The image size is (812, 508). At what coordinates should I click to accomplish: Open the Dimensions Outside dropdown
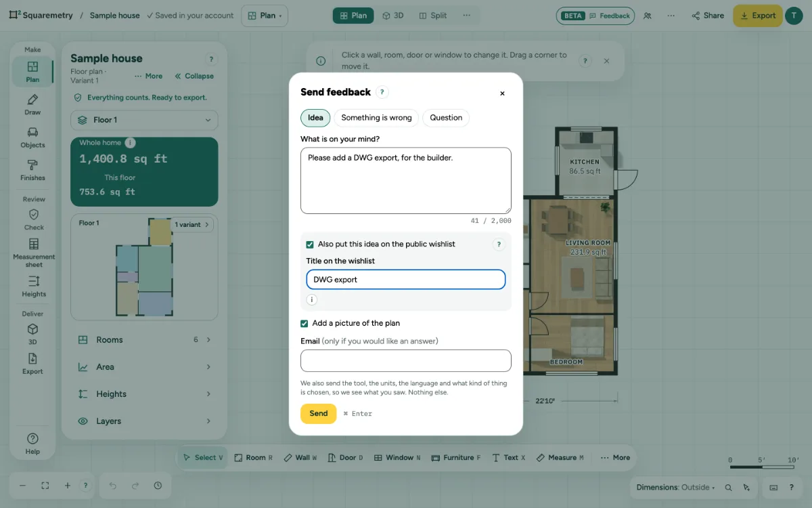coord(675,487)
